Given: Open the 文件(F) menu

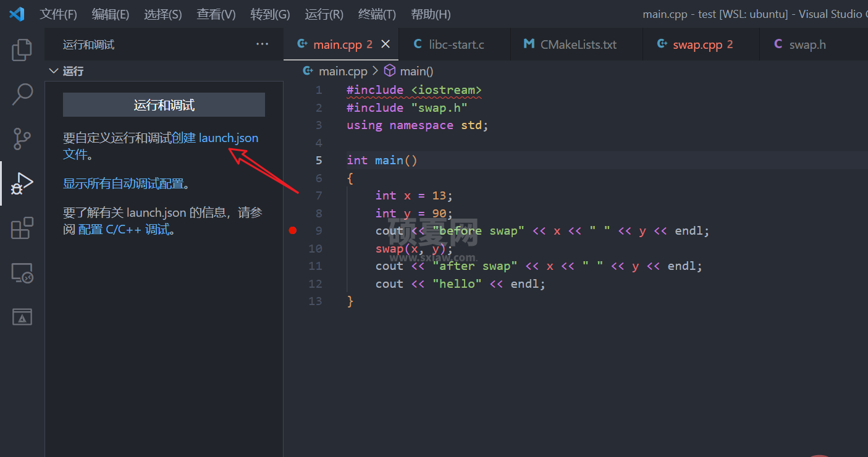Looking at the screenshot, I should (x=59, y=14).
